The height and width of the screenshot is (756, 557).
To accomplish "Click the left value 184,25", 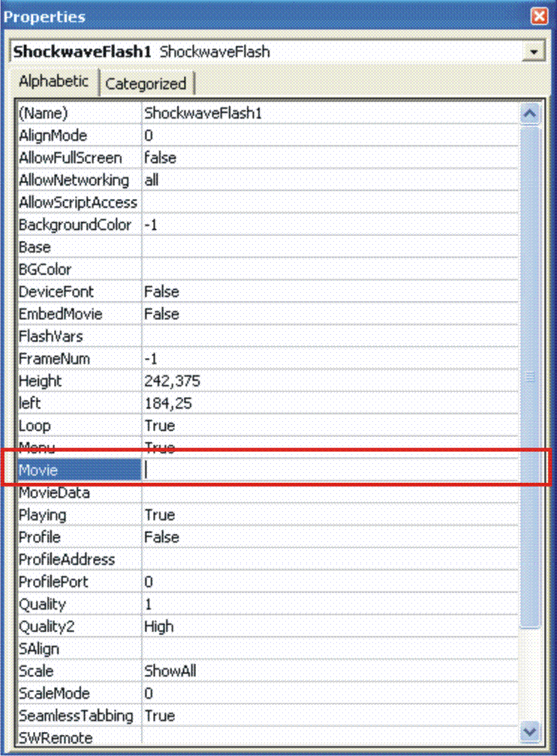I will [x=168, y=403].
